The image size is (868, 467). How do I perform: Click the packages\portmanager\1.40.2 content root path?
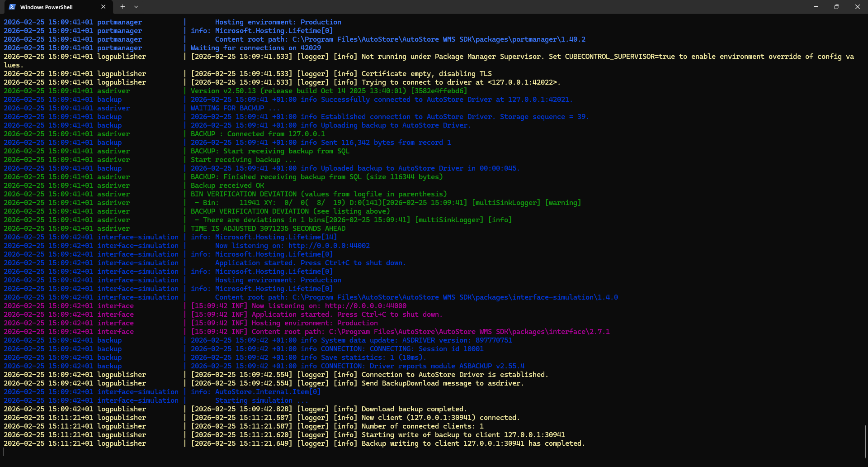439,39
